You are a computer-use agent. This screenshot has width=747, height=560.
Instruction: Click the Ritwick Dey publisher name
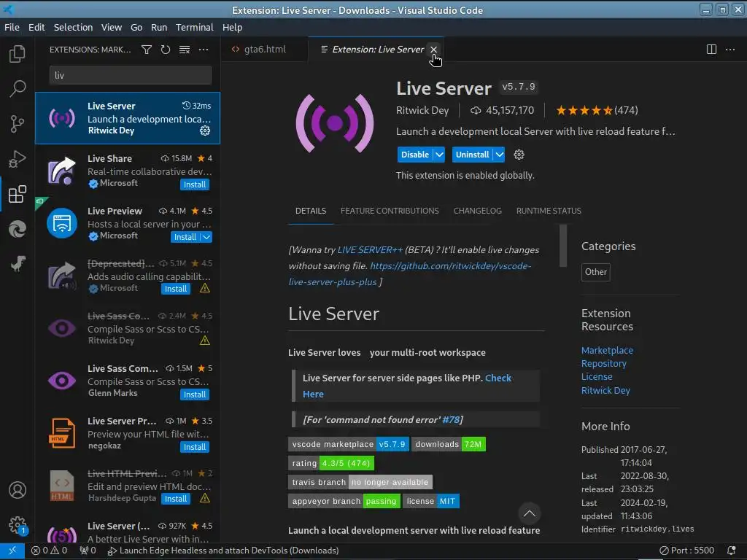tap(422, 111)
